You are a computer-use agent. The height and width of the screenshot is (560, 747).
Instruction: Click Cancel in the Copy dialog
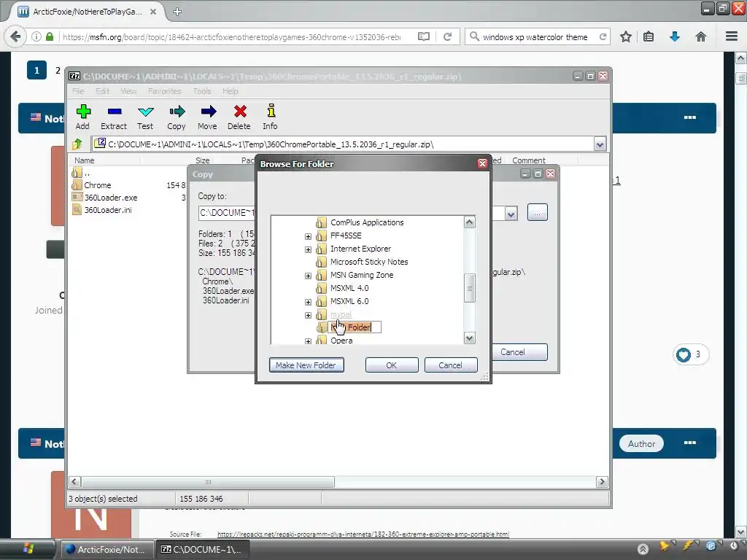pos(519,352)
